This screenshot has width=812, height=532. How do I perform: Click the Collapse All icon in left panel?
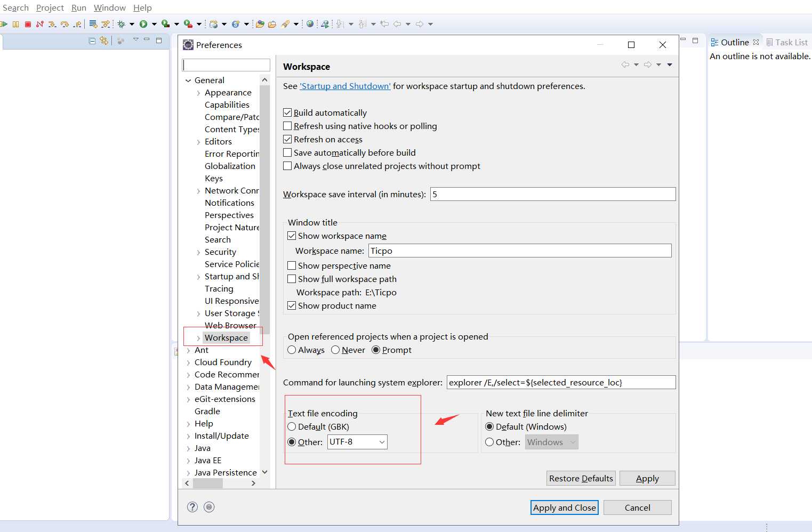point(92,41)
